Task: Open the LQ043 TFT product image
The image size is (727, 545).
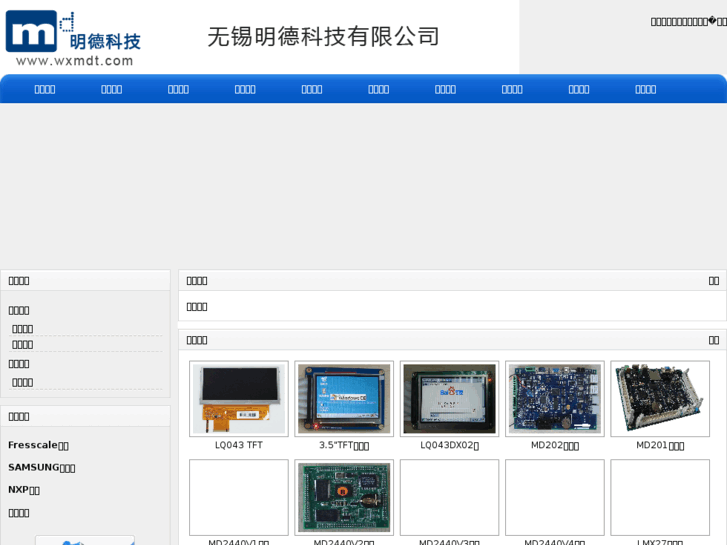Action: pyautogui.click(x=239, y=399)
